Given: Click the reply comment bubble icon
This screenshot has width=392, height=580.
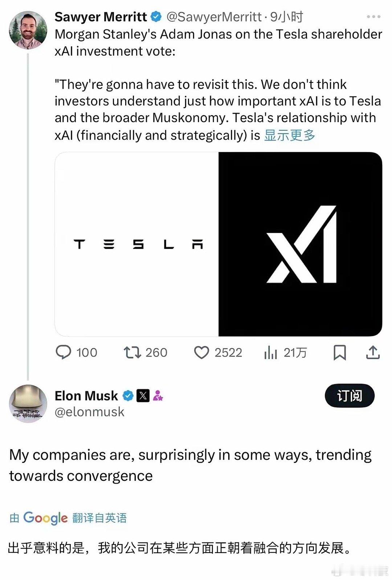Looking at the screenshot, I should [x=64, y=352].
